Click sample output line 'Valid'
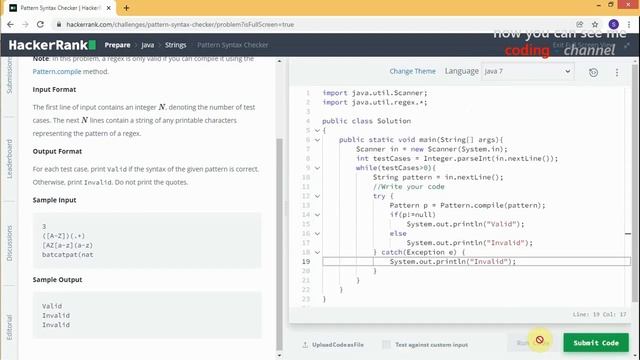This screenshot has width=640, height=360. 52,306
